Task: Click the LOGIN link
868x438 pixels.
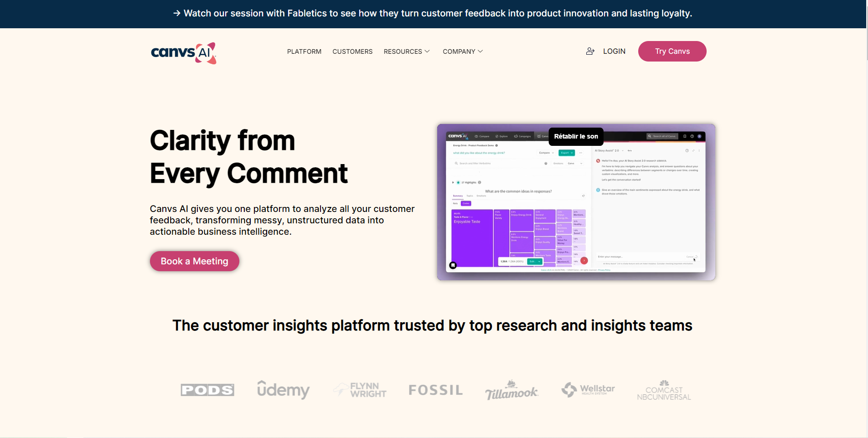Action: coord(614,52)
